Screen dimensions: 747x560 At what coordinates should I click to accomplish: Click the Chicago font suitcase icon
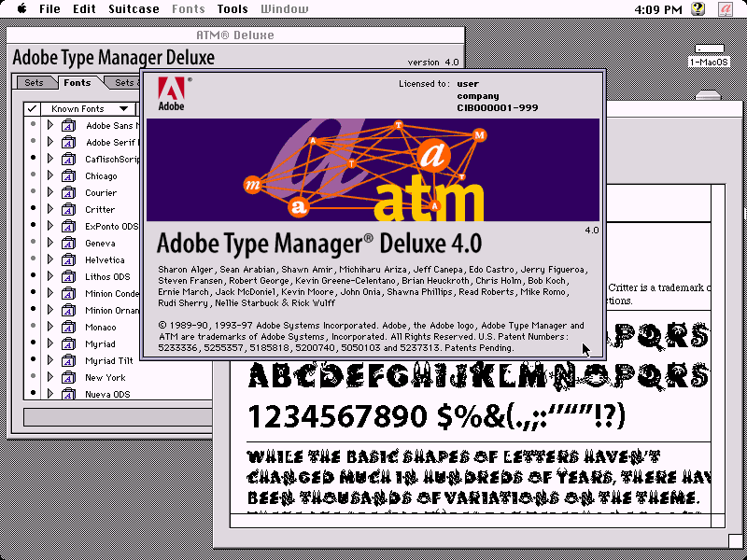(x=68, y=176)
